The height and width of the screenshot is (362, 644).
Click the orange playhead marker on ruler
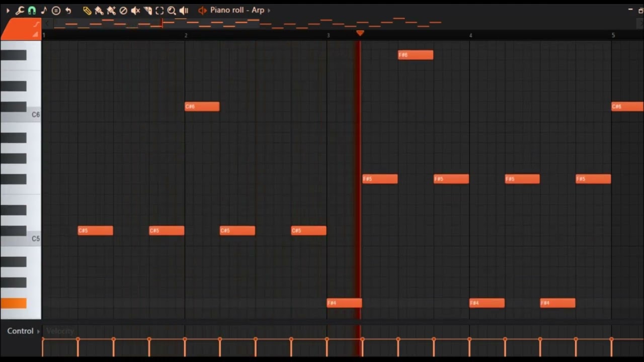[x=360, y=33]
